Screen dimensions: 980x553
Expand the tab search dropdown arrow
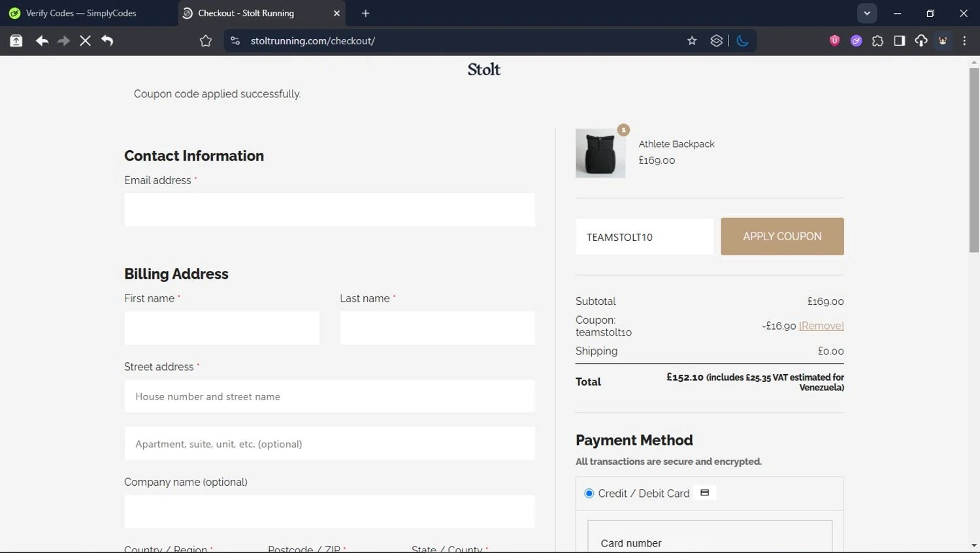click(867, 13)
